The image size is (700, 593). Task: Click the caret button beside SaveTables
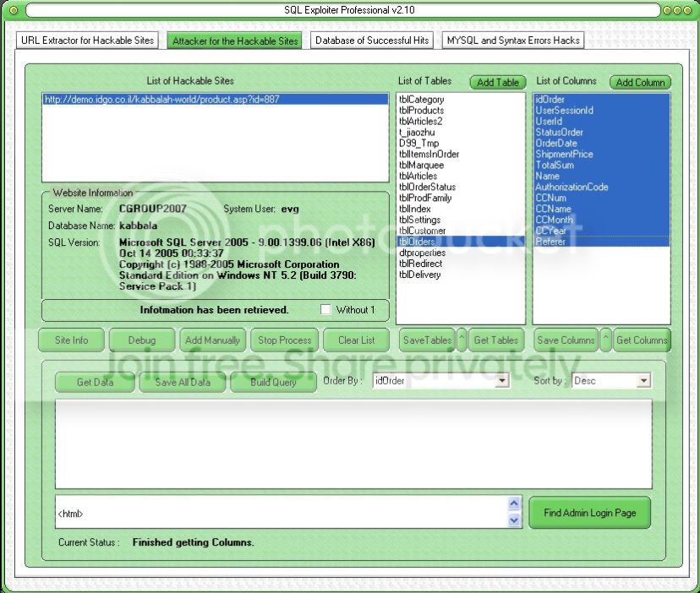pyautogui.click(x=462, y=340)
